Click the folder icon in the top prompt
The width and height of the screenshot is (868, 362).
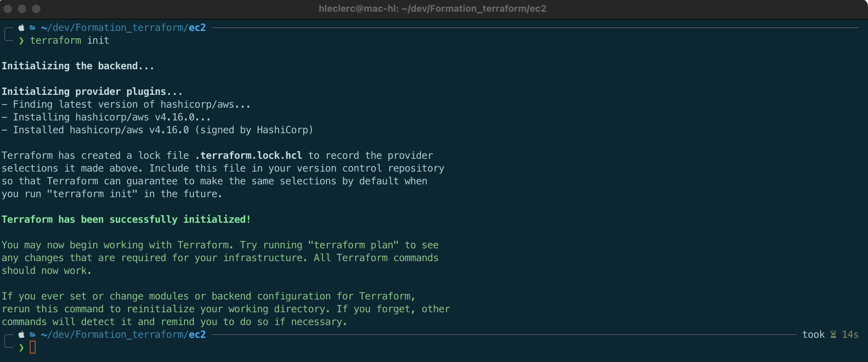coord(33,28)
